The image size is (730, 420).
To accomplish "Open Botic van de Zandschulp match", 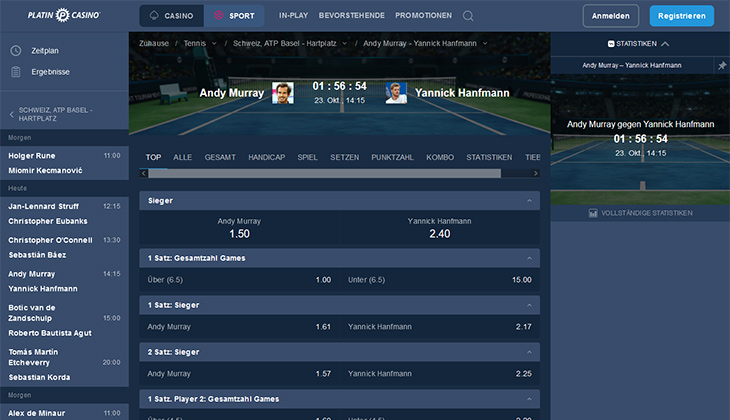I will tap(64, 320).
